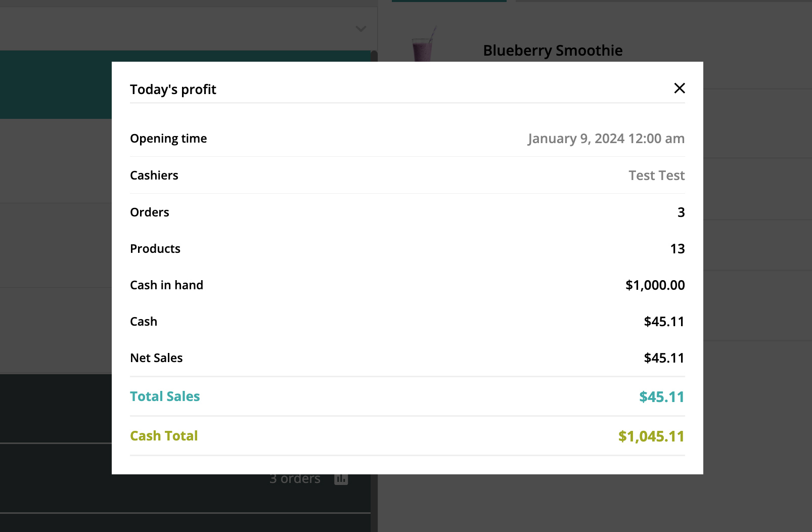Viewport: 812px width, 532px height.
Task: Click the teal Total Sales label
Action: point(165,396)
